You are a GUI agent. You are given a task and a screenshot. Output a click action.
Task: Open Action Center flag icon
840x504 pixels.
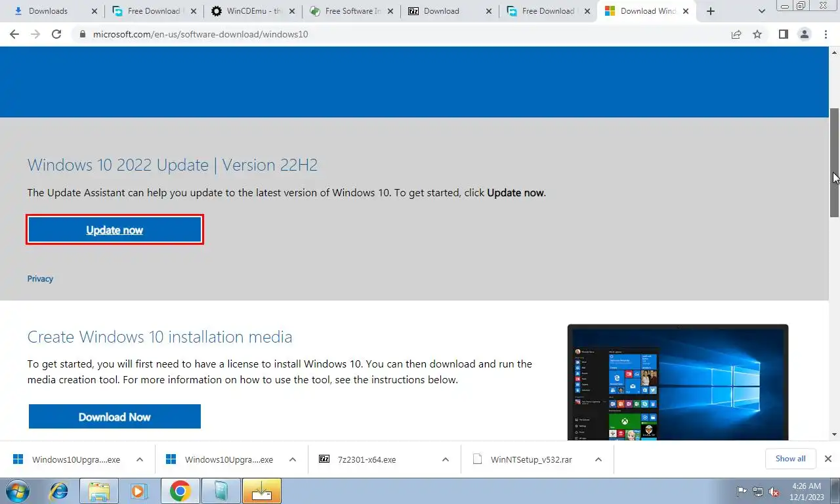[x=742, y=491]
